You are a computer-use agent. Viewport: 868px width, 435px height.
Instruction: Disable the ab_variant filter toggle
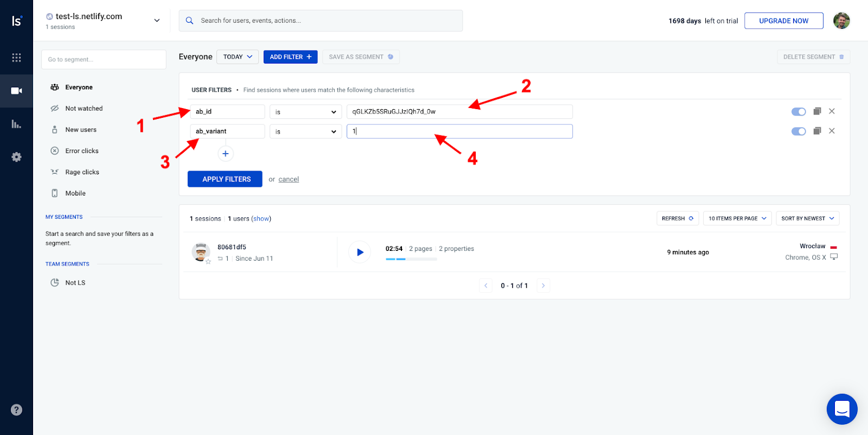point(799,131)
